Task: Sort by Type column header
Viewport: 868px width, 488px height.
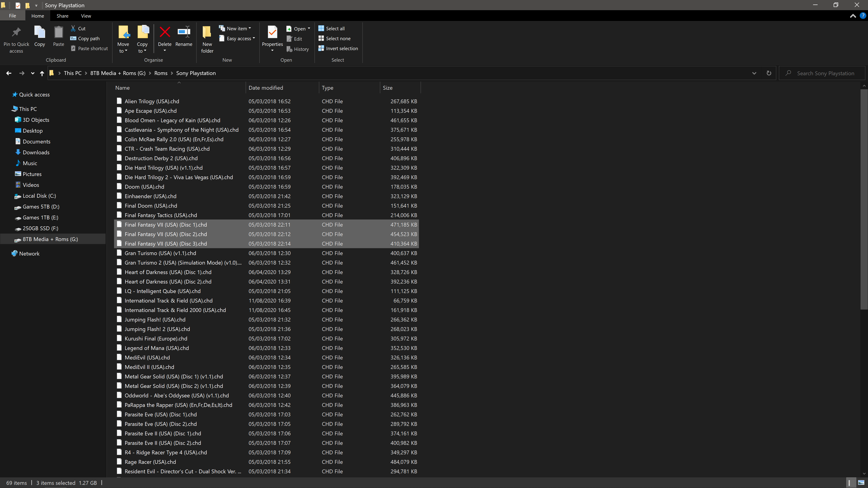Action: coord(349,88)
